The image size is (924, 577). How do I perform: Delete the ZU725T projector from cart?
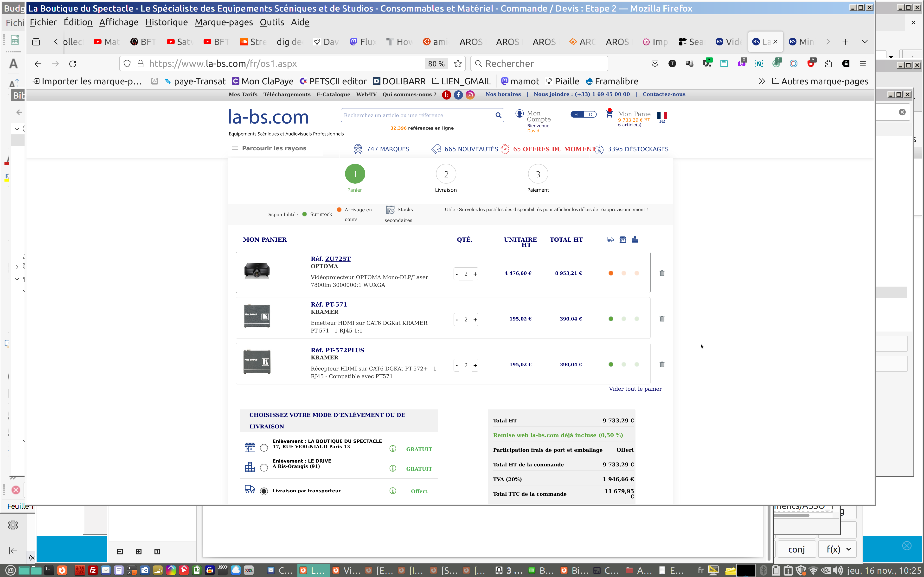(662, 273)
